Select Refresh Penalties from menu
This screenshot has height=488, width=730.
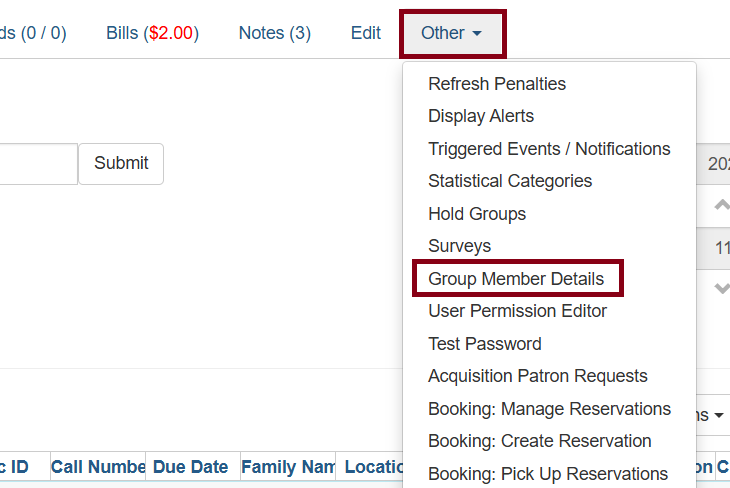(497, 84)
